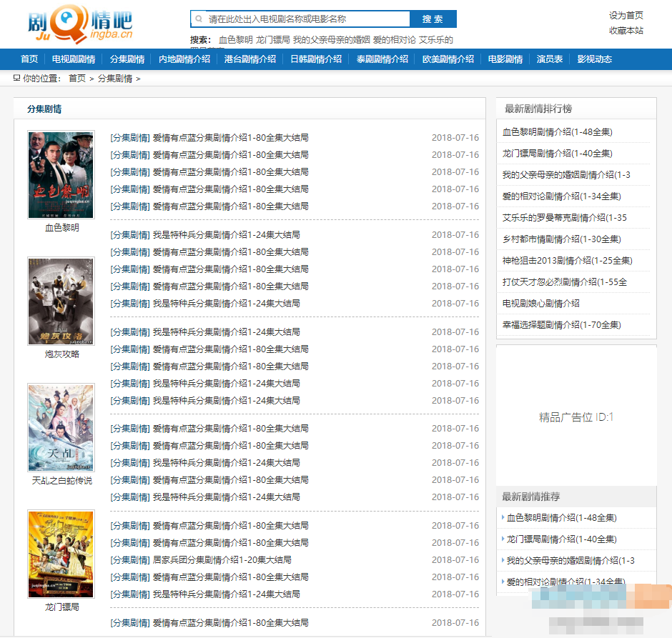Open the 电视剧剧情 navigation menu
Screen dimensions: 672x638
coord(74,59)
